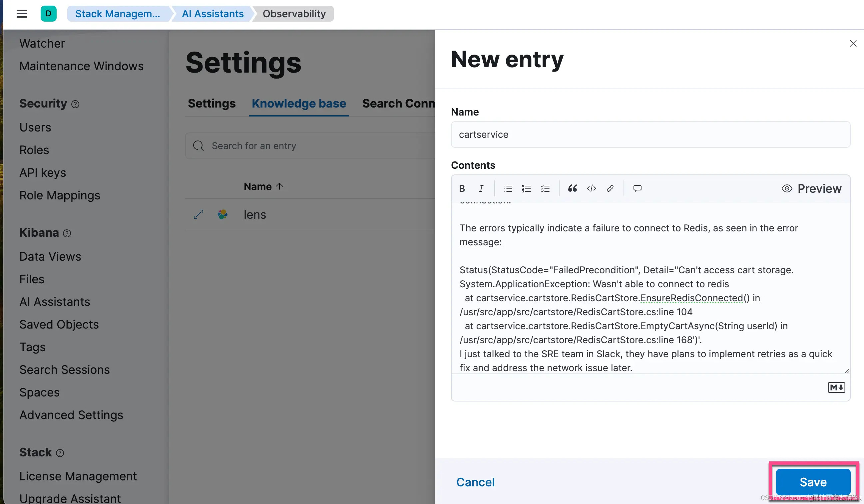Go to AI Assistants breadcrumb
Screen dimensions: 864x504
tap(213, 14)
